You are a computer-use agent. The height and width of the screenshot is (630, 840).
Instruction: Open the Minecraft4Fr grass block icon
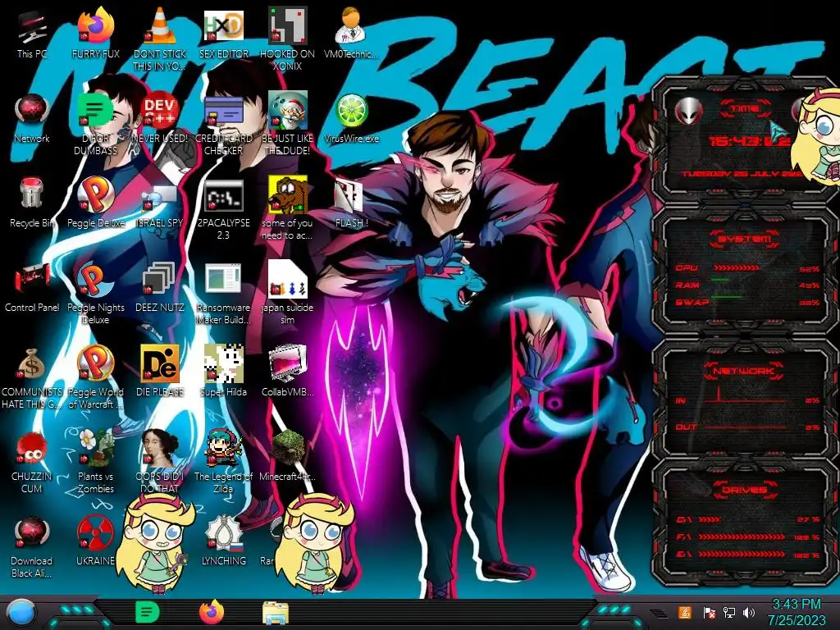tap(287, 456)
